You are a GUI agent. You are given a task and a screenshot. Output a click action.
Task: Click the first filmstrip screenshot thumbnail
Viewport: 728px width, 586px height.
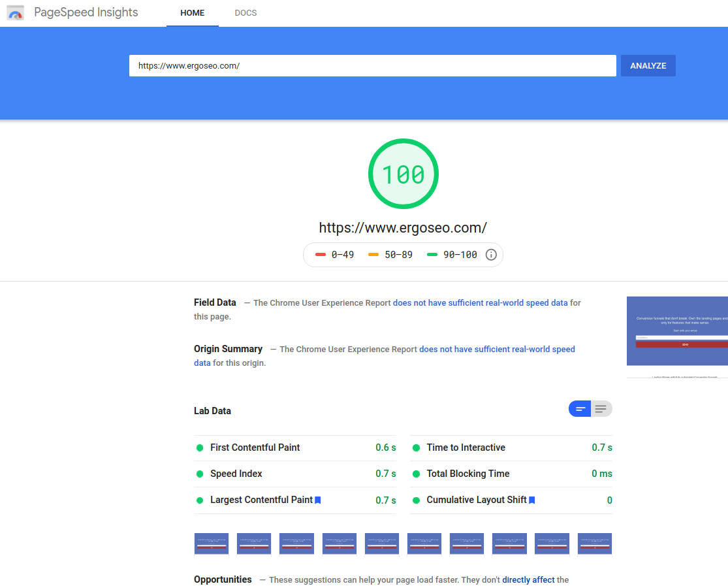click(x=212, y=544)
